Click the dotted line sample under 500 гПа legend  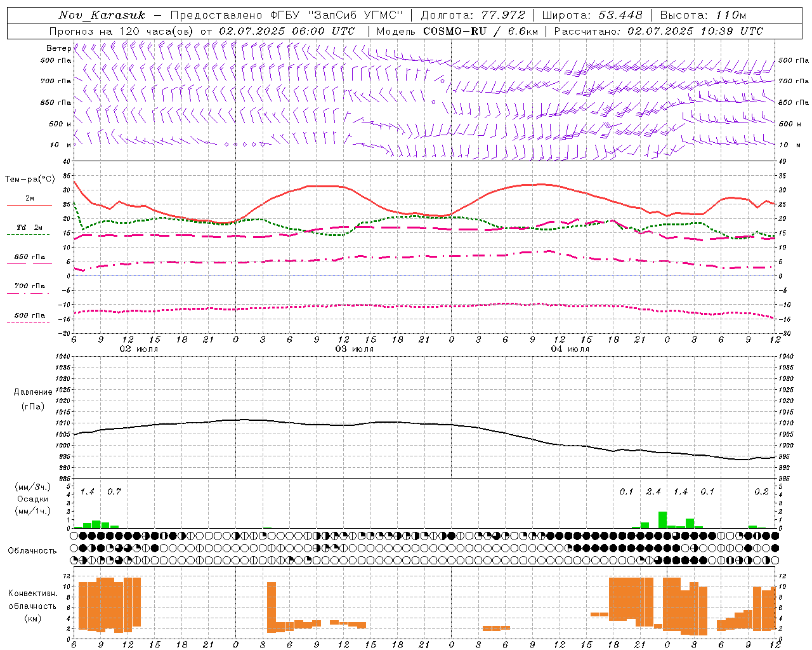pos(28,322)
